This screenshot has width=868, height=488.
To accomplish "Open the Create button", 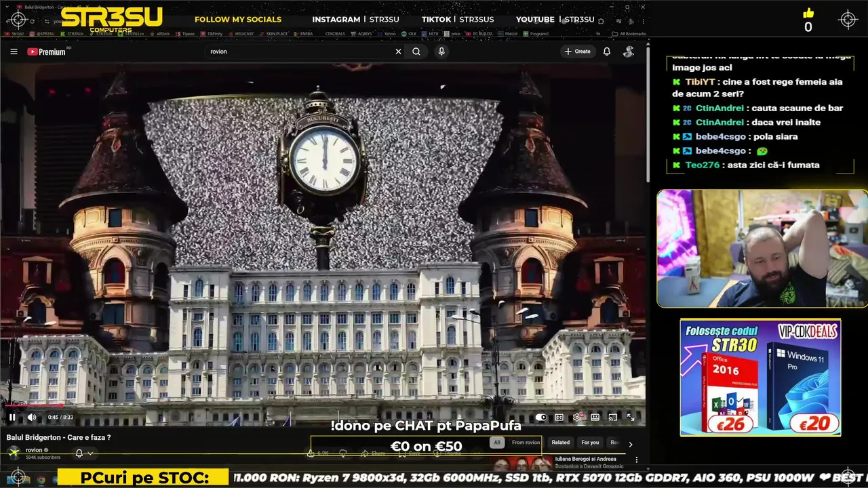I will tap(578, 52).
